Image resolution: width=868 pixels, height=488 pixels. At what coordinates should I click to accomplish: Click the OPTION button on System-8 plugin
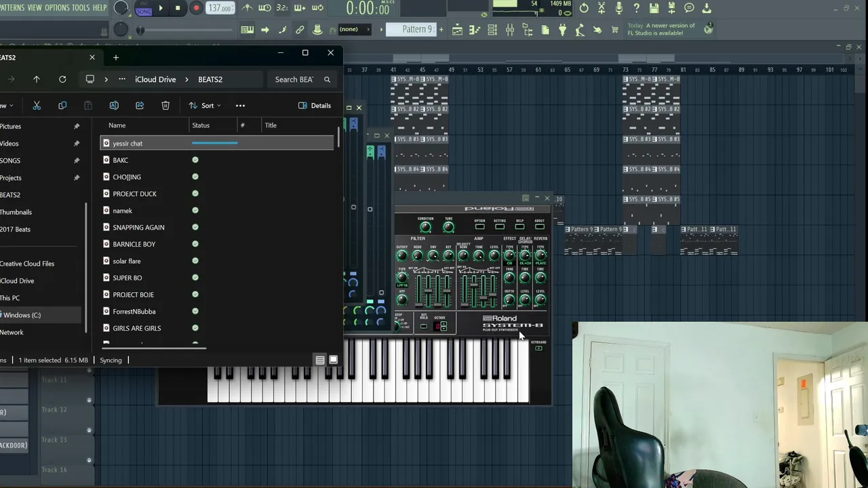tap(479, 226)
